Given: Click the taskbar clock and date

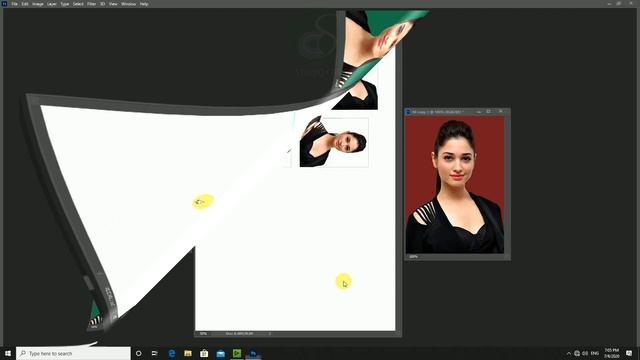Looking at the screenshot, I should pos(611,353).
